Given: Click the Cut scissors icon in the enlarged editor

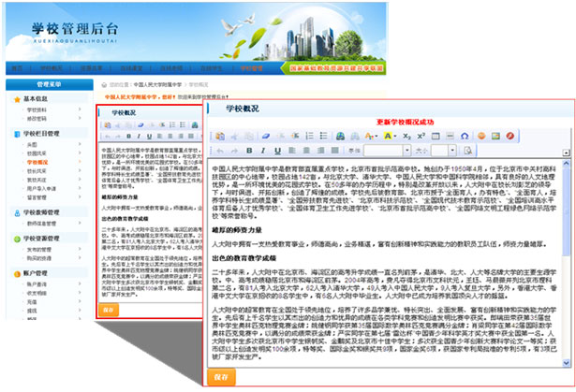Looking at the screenshot, I should pyautogui.click(x=234, y=136).
